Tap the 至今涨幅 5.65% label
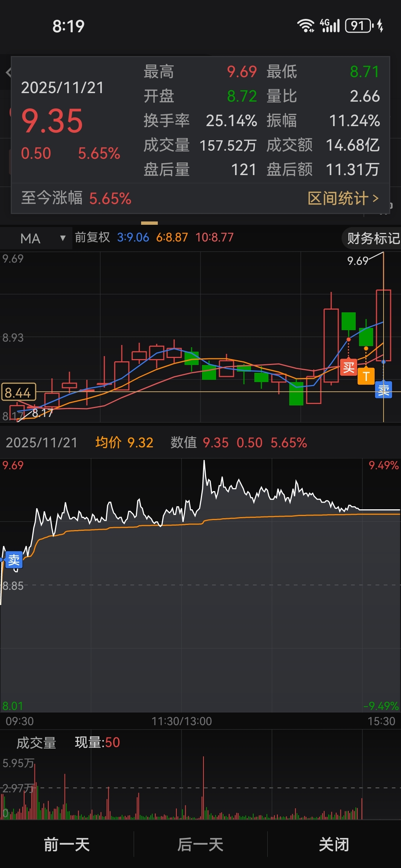The height and width of the screenshot is (868, 401). pyautogui.click(x=76, y=198)
